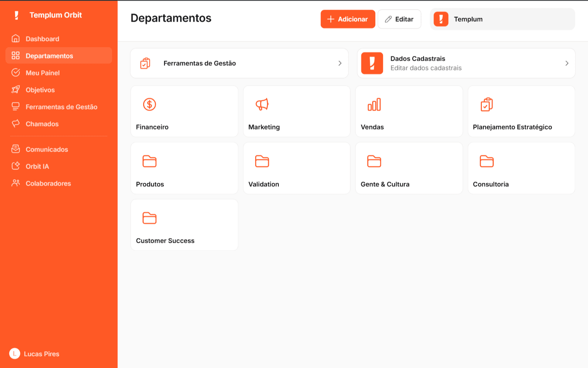
Task: Click the Vendas bar chart icon
Action: [374, 104]
